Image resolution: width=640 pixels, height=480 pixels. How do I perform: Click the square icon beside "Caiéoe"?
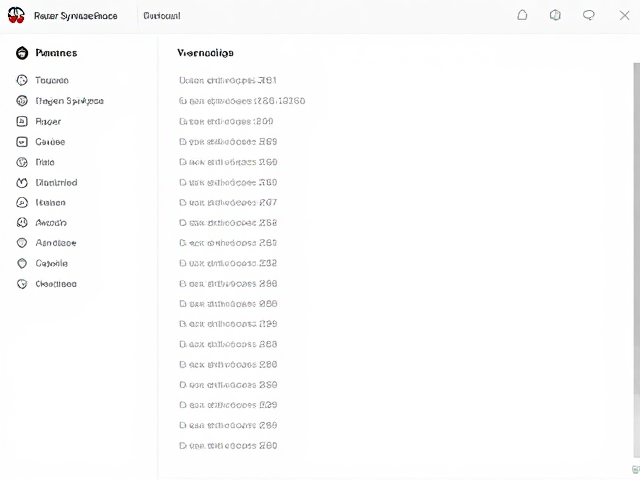click(x=22, y=142)
